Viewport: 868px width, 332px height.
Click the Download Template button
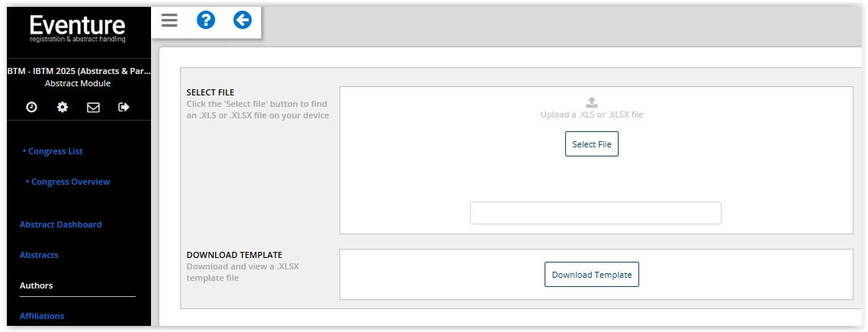click(x=592, y=275)
